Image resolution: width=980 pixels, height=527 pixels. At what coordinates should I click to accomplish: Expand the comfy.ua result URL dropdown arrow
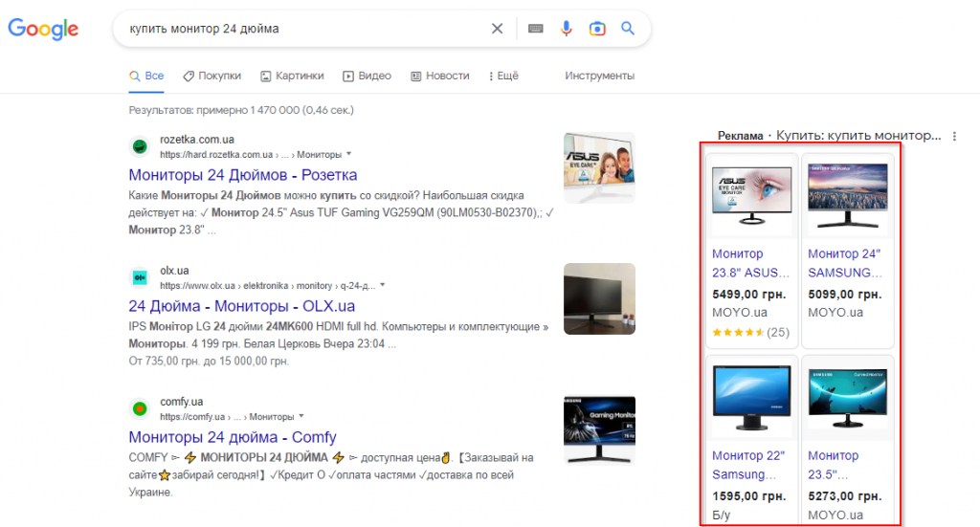(x=301, y=416)
